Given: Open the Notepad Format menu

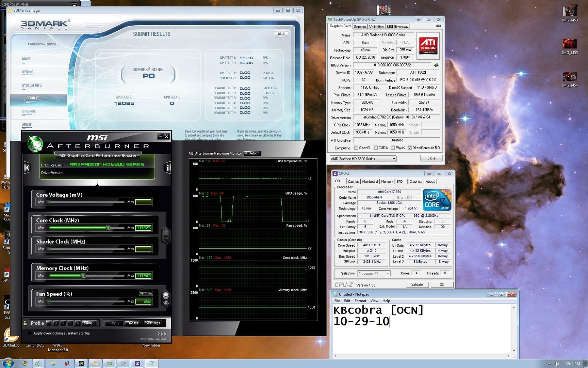Looking at the screenshot, I should [360, 301].
